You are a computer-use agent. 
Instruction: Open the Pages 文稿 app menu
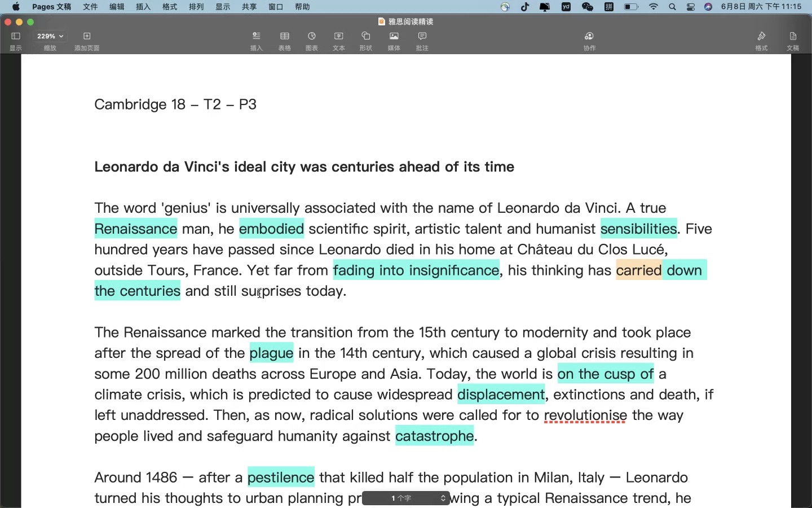pos(52,7)
